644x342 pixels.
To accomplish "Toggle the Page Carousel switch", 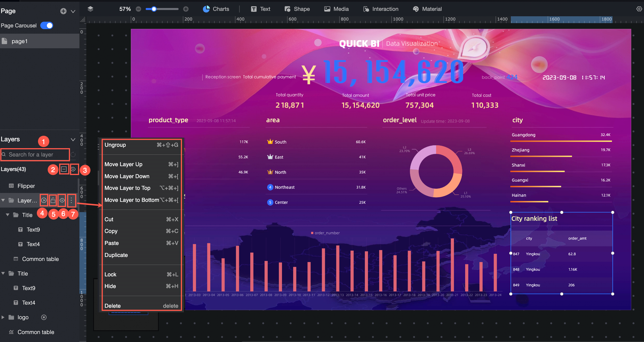I will tap(47, 25).
